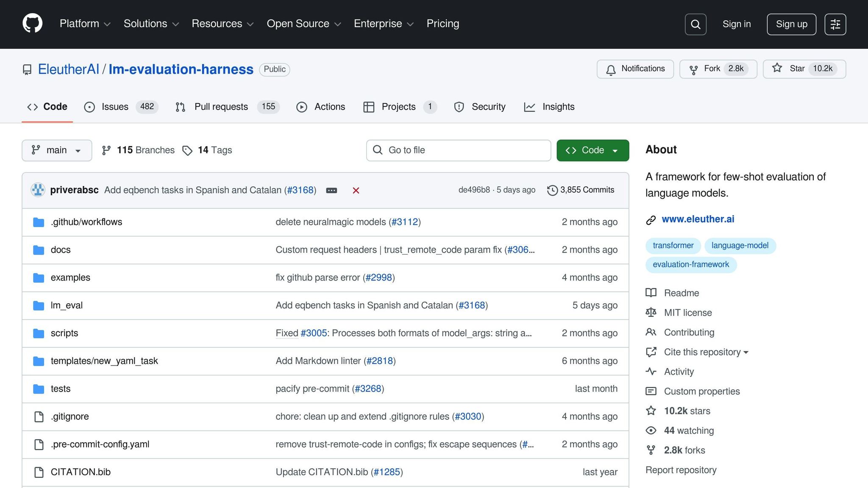868x488 pixels.
Task: Open the main branch dropdown
Action: [56, 150]
